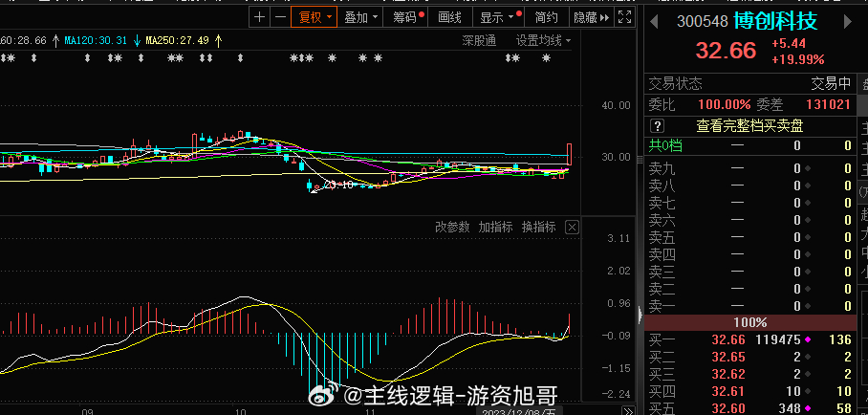This screenshot has height=415, width=868.
Task: Zoom in chart with plus button
Action: click(259, 17)
